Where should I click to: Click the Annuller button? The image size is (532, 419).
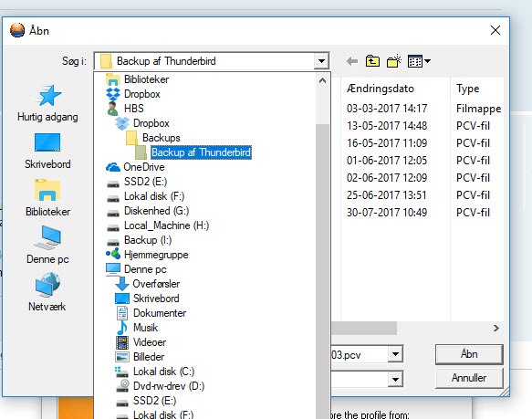(x=469, y=378)
